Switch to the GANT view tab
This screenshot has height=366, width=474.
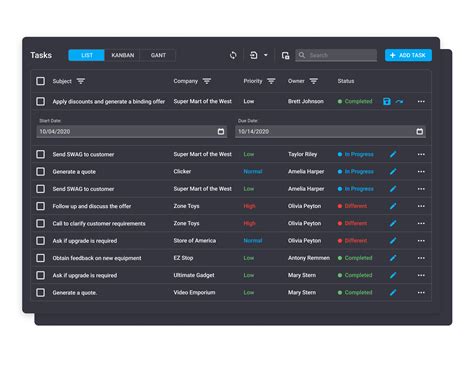pyautogui.click(x=158, y=55)
